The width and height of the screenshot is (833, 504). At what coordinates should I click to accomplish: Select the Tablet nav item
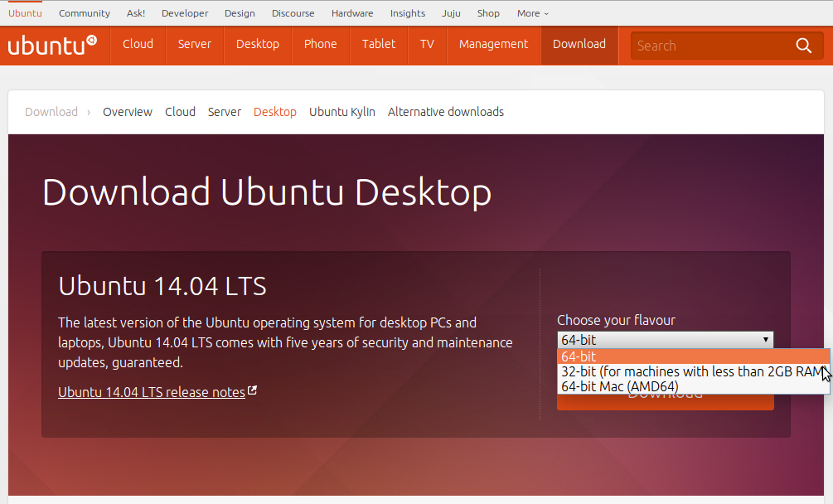pos(379,44)
